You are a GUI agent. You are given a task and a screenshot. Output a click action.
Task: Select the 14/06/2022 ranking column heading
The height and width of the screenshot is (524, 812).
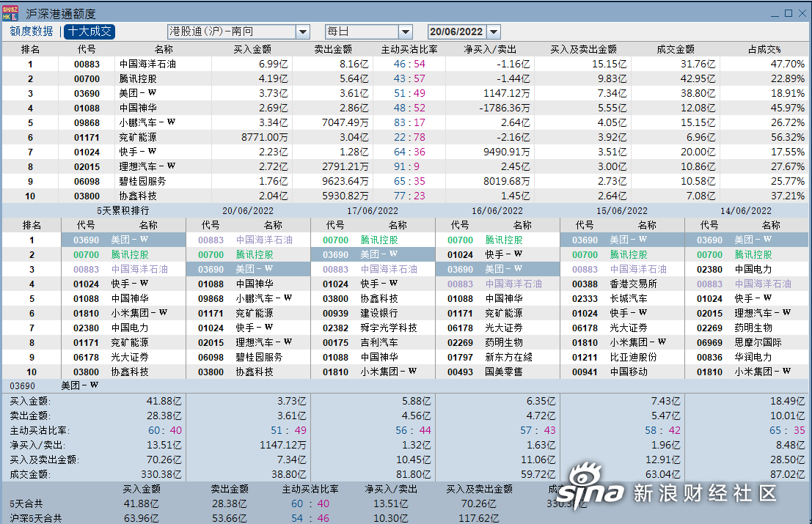746,210
